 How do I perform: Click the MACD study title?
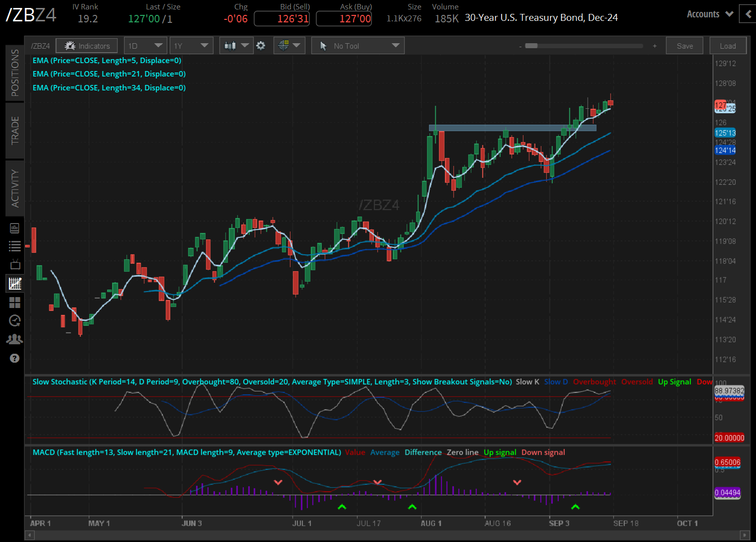(x=187, y=453)
